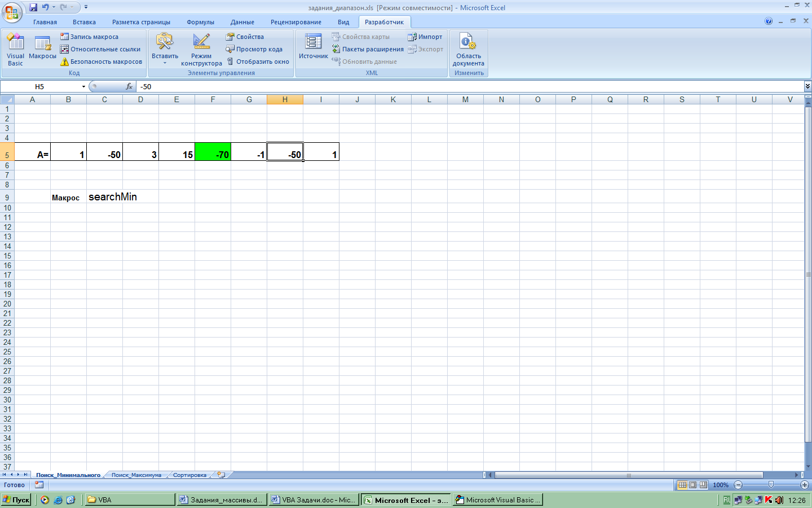Switch to the Главная tab
This screenshot has width=812, height=508.
[x=45, y=22]
